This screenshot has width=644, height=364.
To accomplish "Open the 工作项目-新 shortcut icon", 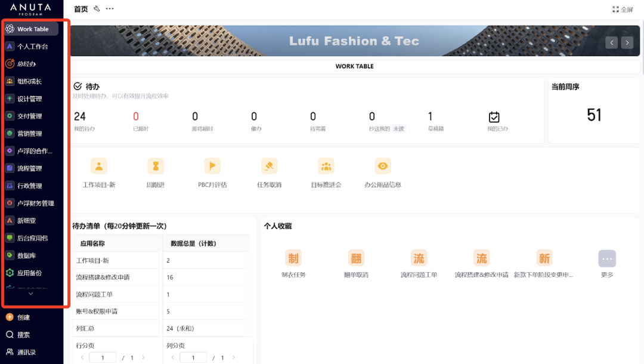I will click(99, 166).
